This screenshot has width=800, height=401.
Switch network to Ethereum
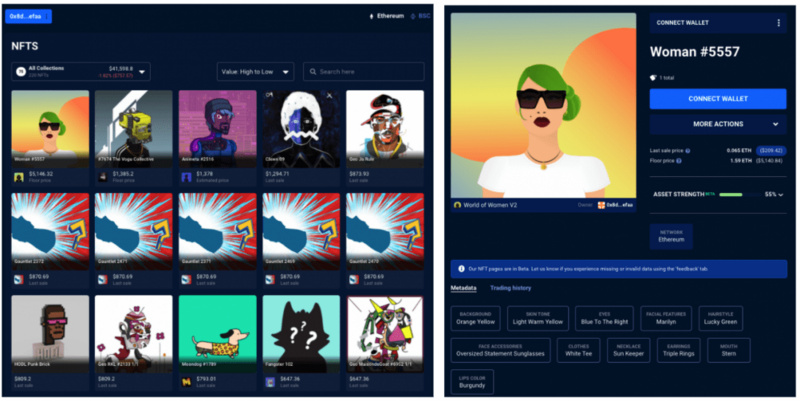(386, 16)
